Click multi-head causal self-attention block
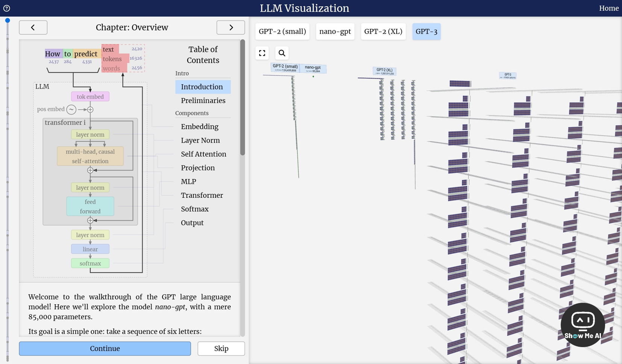Viewport: 622px width, 364px height. coord(90,156)
